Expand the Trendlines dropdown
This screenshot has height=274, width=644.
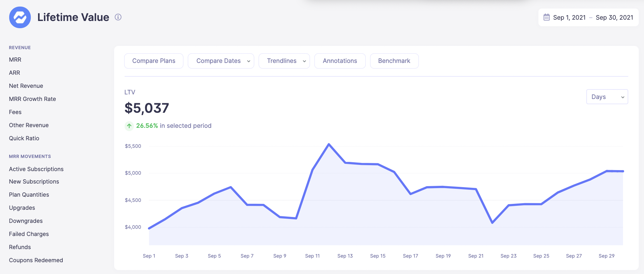[284, 61]
